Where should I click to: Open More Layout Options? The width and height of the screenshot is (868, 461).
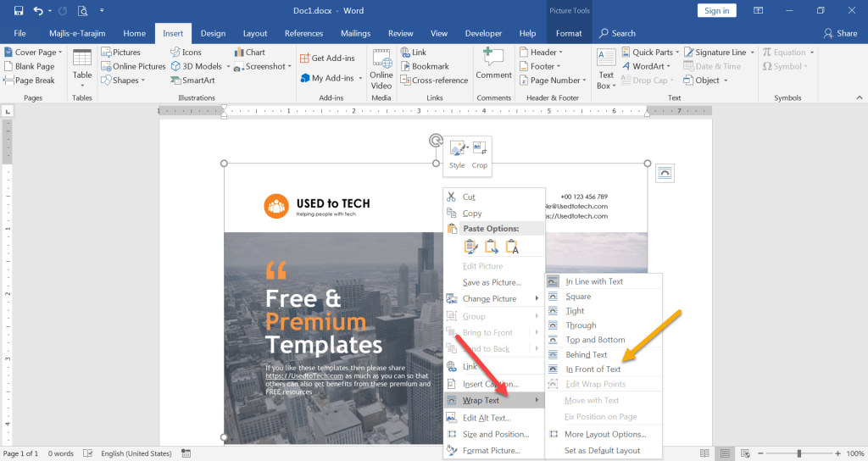click(604, 435)
